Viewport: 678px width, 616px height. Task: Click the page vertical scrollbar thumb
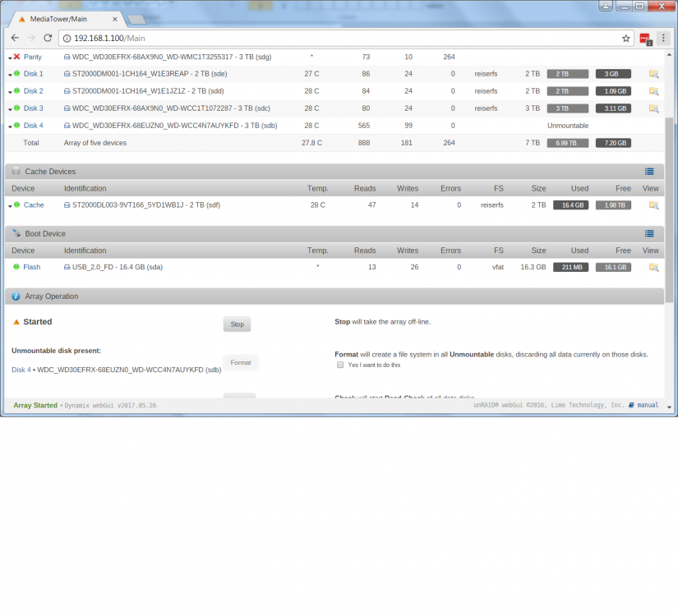(x=669, y=209)
